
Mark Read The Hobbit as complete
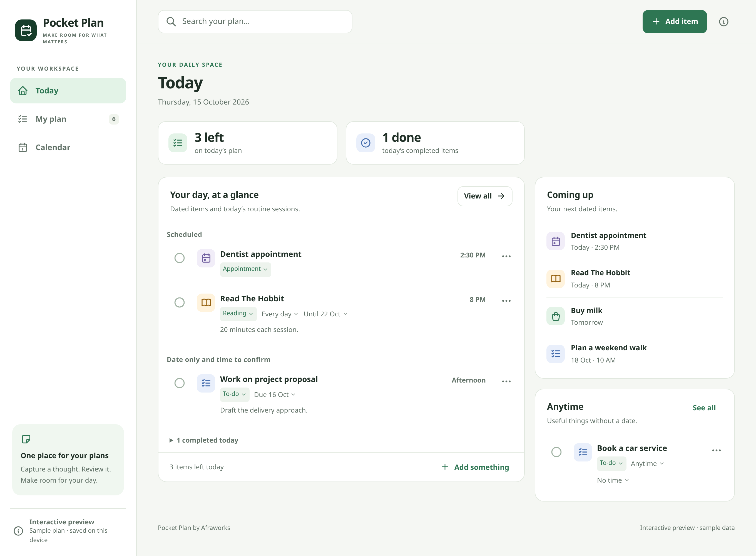click(179, 302)
